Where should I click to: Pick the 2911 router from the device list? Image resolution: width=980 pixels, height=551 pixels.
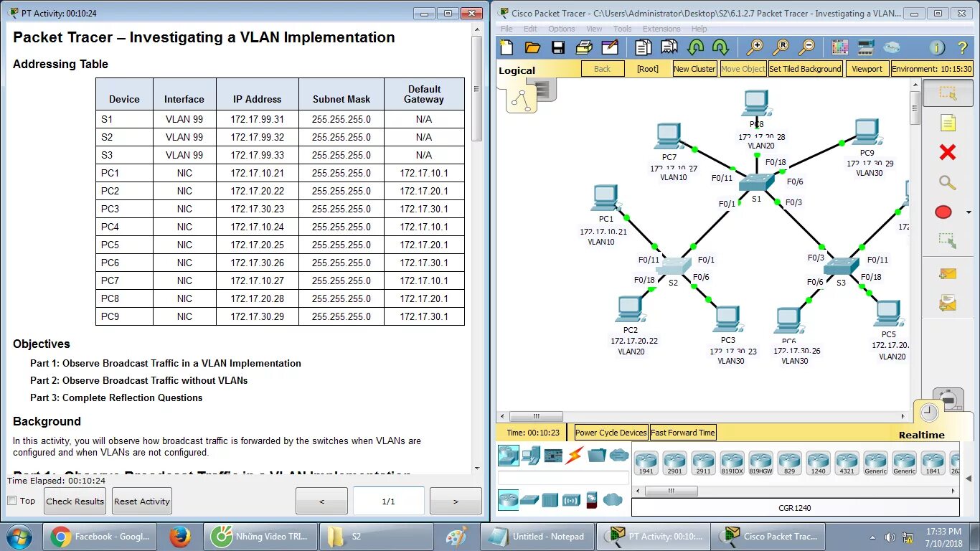(x=703, y=463)
